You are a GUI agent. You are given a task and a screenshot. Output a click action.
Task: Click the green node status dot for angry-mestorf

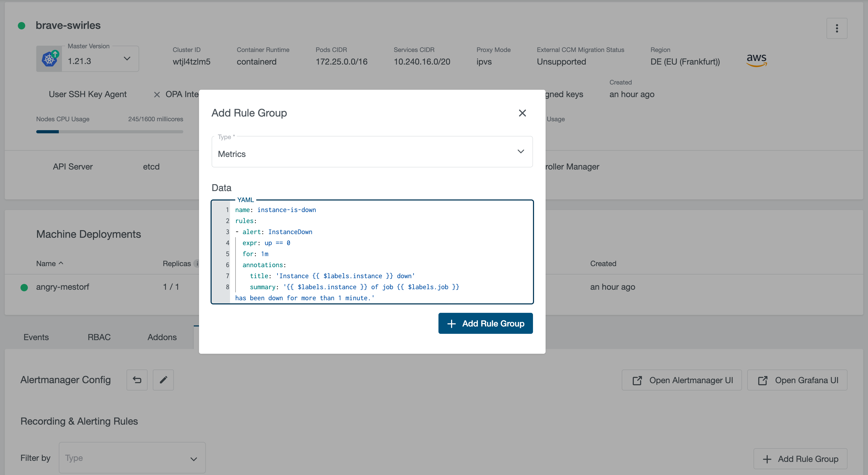tap(23, 287)
